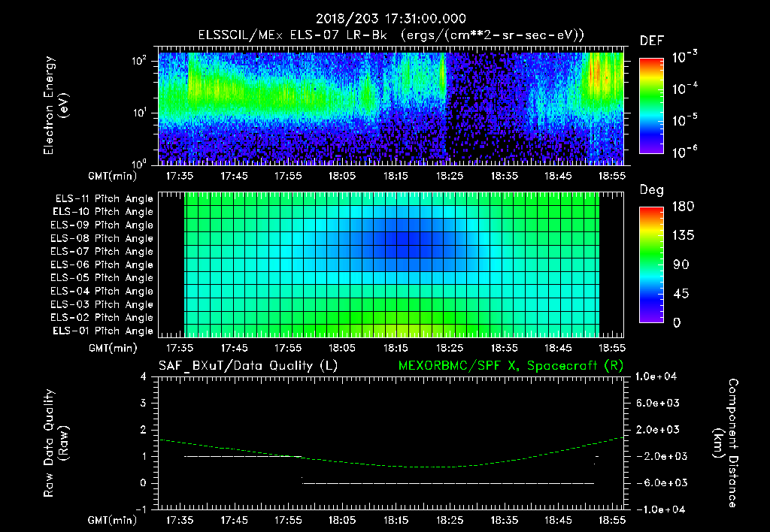The image size is (770, 532).
Task: Click the 180 value on the Deg scale
Action: [683, 207]
